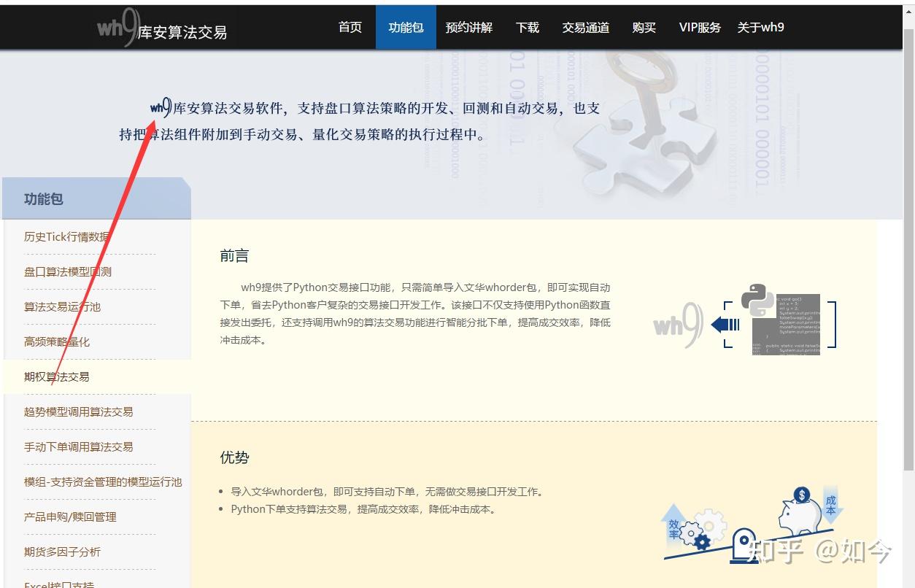
Task: Open the 首页 menu item
Action: pos(350,27)
